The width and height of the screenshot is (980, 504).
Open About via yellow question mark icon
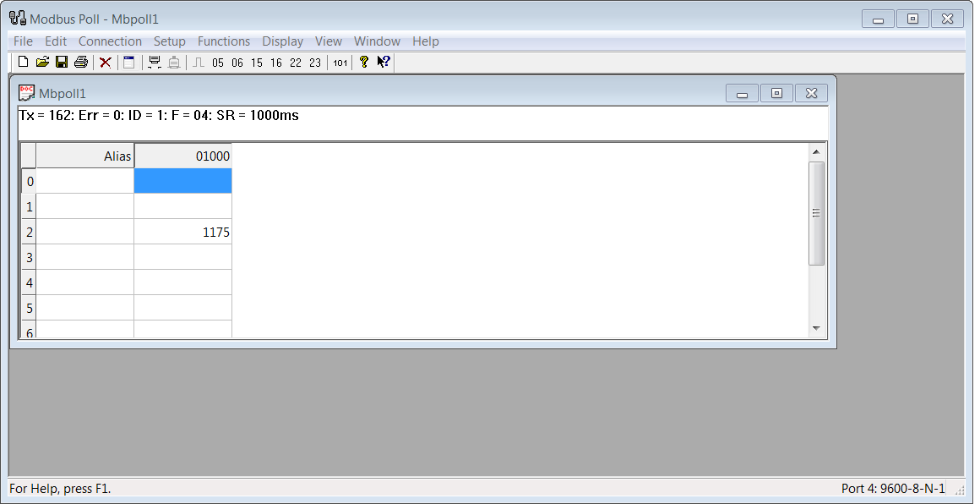[x=364, y=62]
